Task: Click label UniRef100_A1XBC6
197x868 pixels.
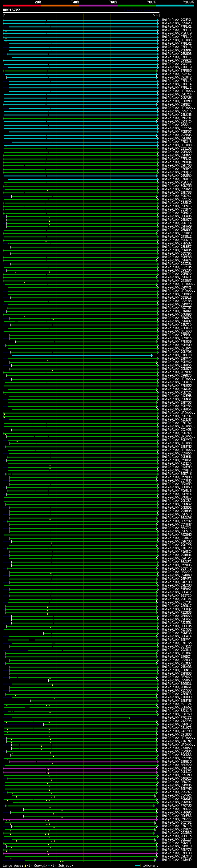Action: 176,829
